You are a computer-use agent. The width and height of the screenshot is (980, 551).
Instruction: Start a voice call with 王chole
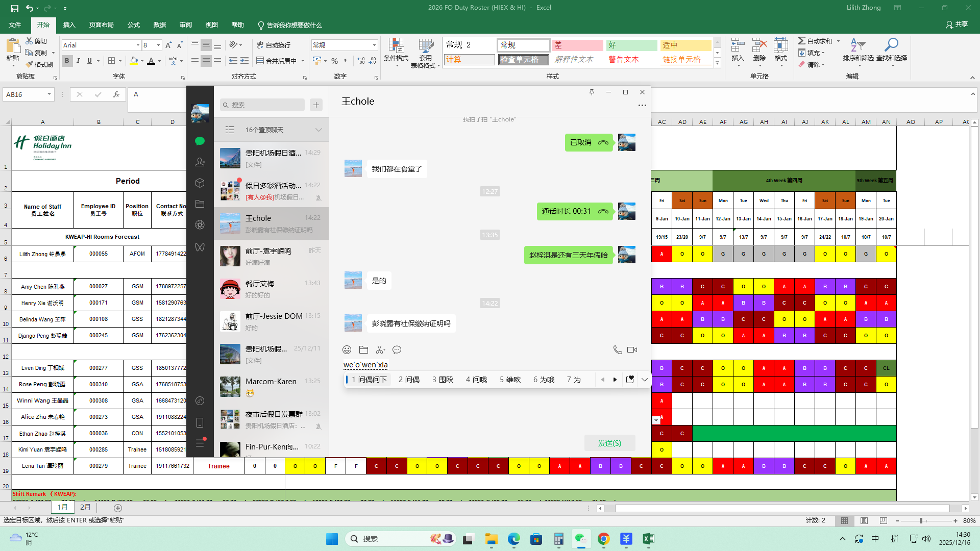[617, 350]
